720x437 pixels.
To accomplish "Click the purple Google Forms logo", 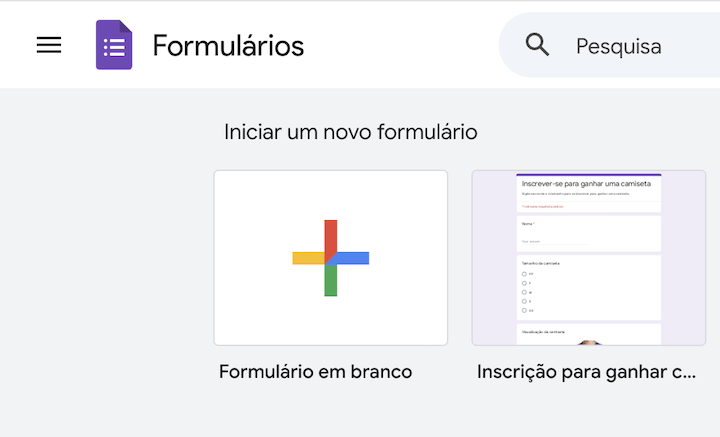I will 114,45.
